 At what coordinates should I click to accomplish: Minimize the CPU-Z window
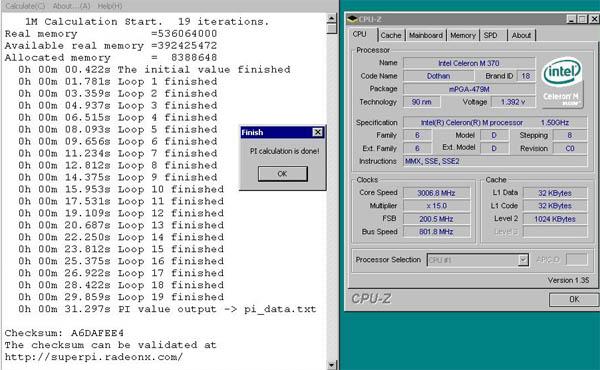click(571, 19)
